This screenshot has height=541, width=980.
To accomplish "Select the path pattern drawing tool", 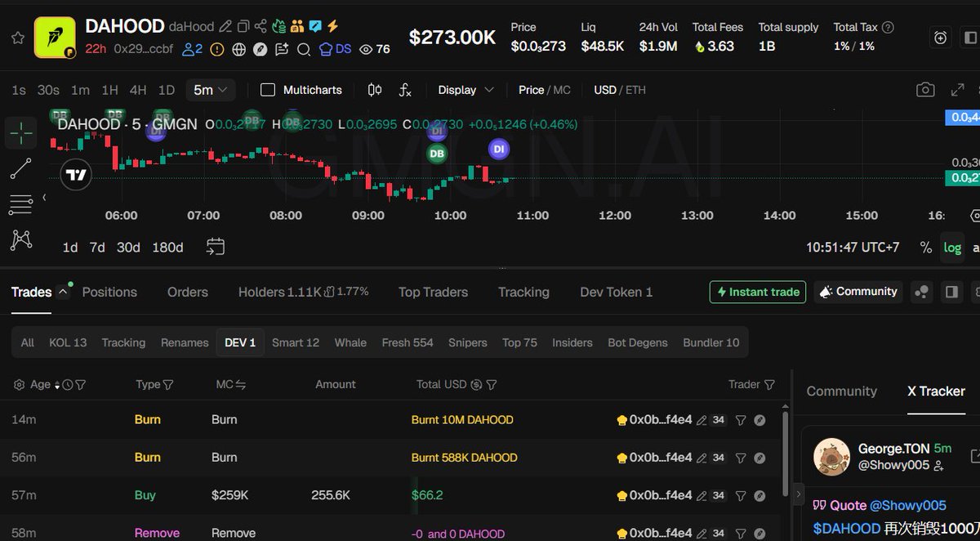I will (21, 239).
